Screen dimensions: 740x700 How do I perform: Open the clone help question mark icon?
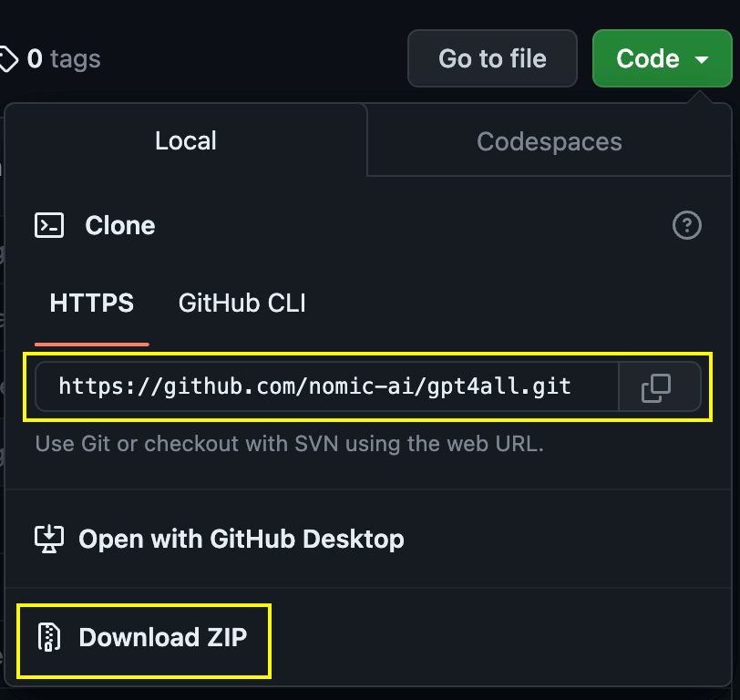click(x=687, y=225)
